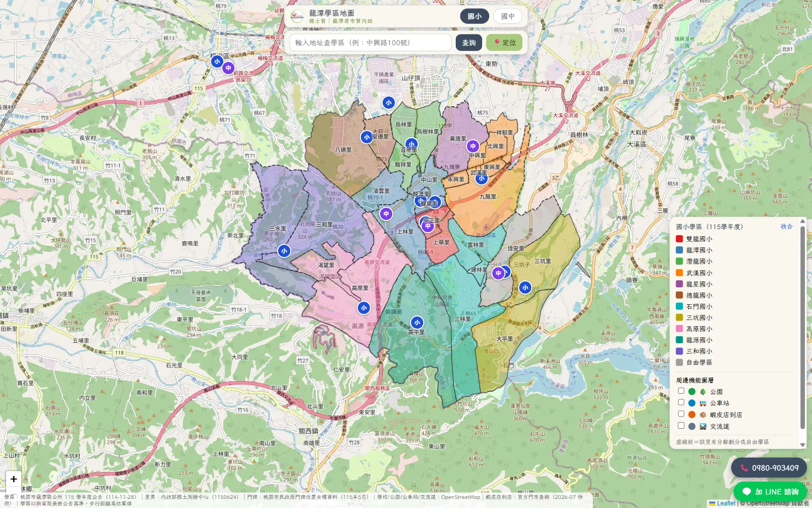Click the gray dot beside 交流道
Viewport: 812px width, 508px height.
692,426
